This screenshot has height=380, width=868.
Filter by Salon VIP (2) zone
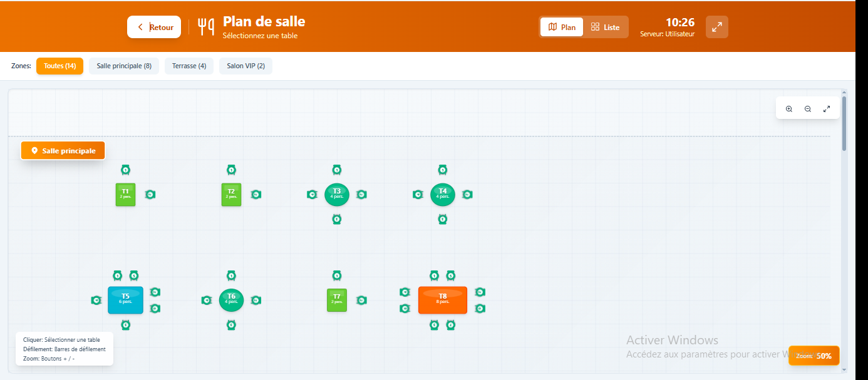(x=245, y=66)
